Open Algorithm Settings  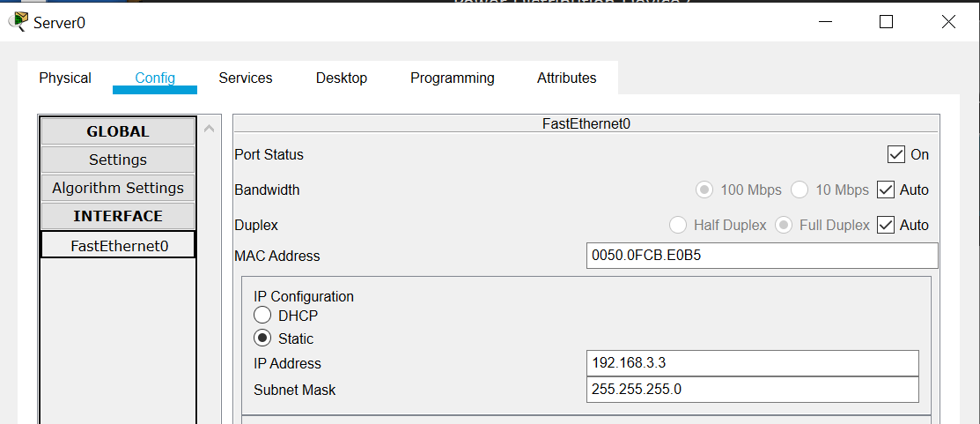pos(118,188)
